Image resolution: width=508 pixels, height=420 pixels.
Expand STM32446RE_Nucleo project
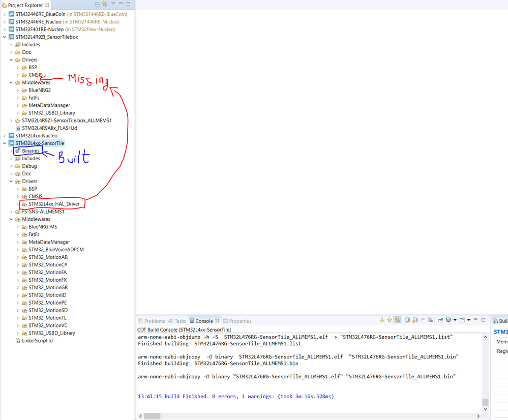(x=5, y=22)
